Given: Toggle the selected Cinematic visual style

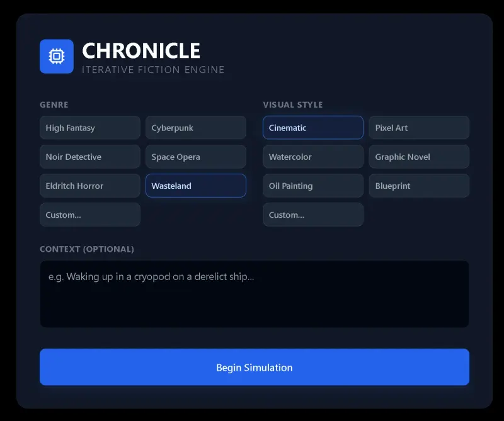Looking at the screenshot, I should click(313, 128).
